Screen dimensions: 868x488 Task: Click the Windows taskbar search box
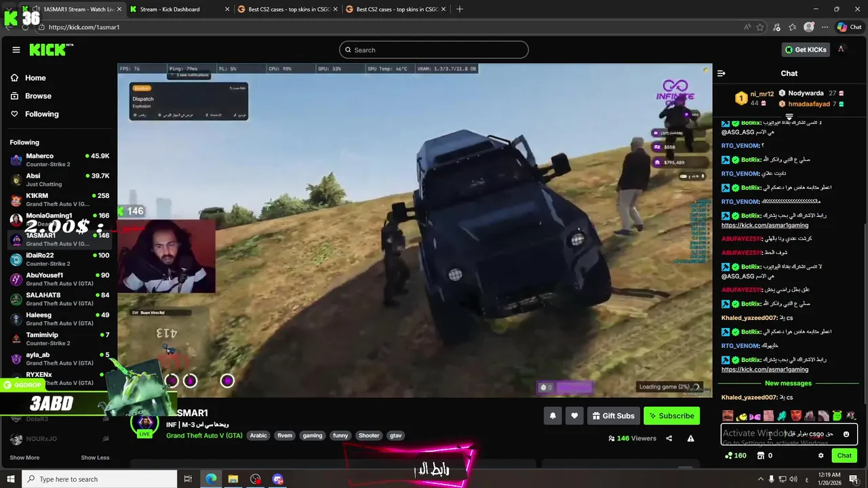(99, 479)
